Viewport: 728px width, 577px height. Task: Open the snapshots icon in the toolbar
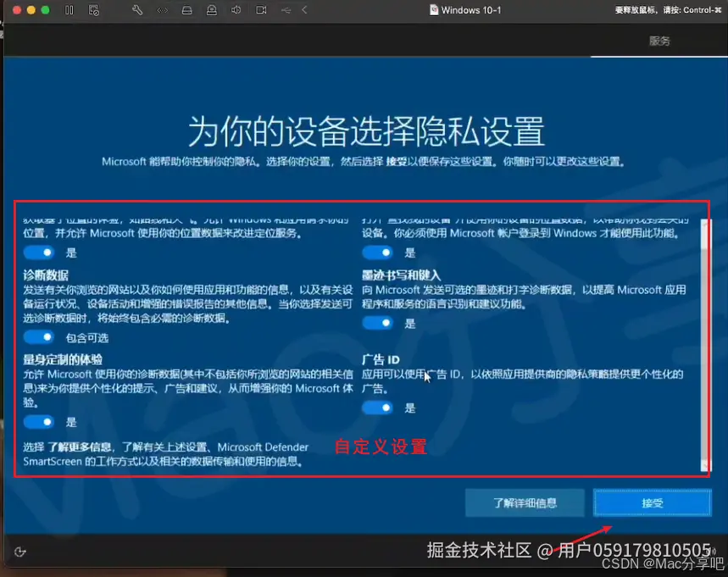click(x=94, y=10)
